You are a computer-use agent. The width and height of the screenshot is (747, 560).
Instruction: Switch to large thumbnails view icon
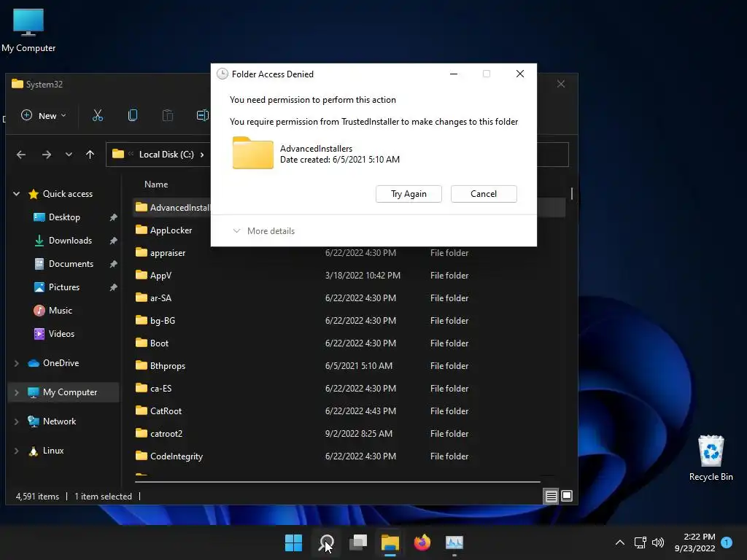click(566, 496)
